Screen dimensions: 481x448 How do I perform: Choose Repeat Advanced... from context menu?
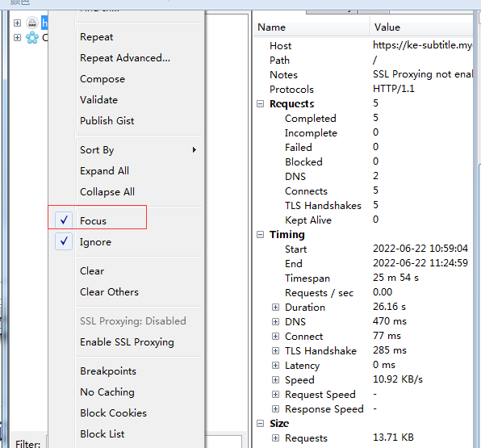(125, 58)
